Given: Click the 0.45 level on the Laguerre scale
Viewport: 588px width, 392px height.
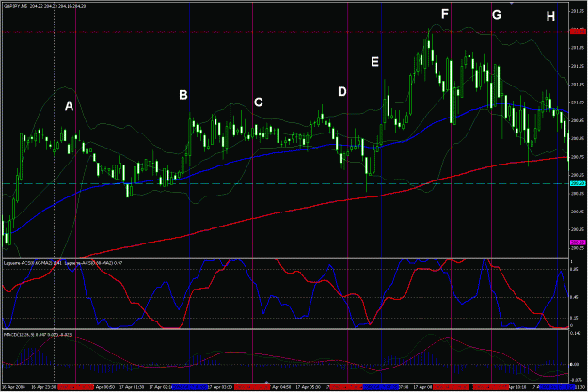Looking at the screenshot, I should point(574,298).
